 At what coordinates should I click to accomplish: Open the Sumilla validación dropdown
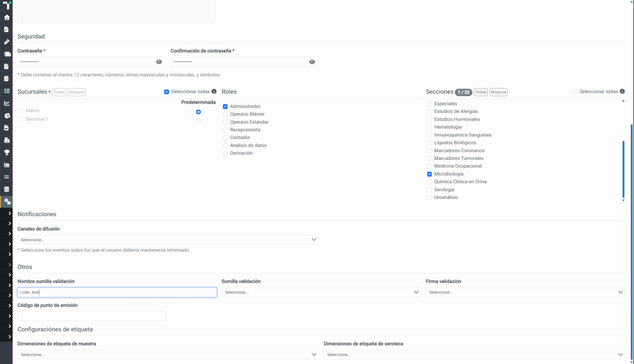(x=321, y=292)
